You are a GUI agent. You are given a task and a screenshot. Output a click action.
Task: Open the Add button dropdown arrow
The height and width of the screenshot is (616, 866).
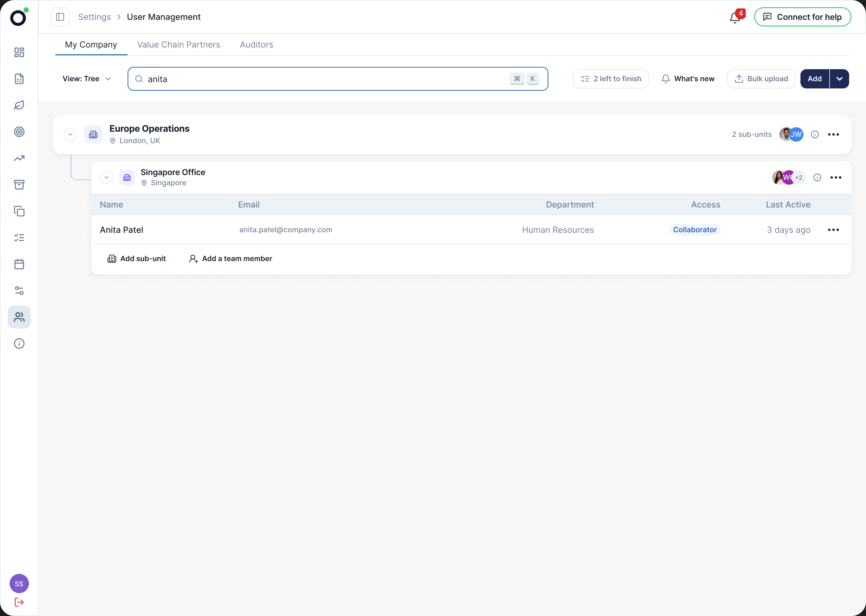[x=839, y=79]
